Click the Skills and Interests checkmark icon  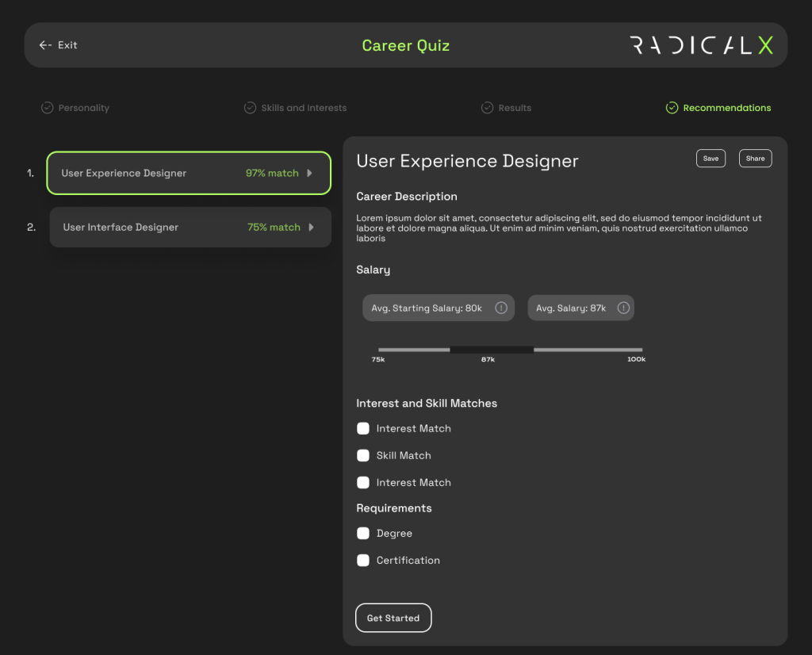pos(249,107)
